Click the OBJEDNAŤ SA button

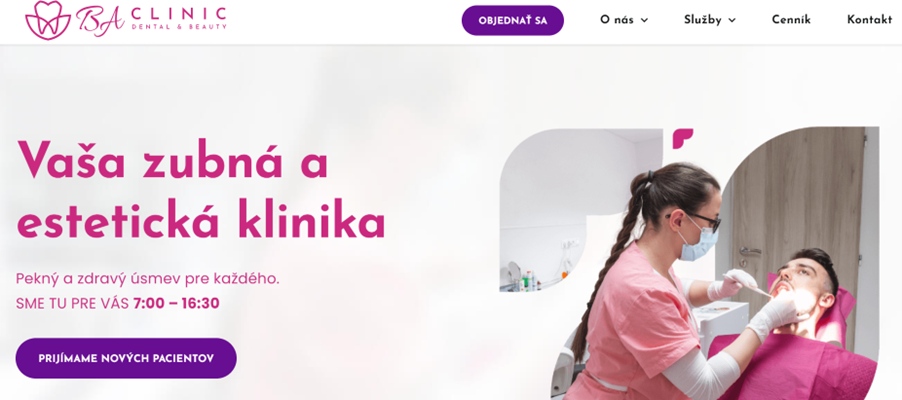tap(513, 21)
